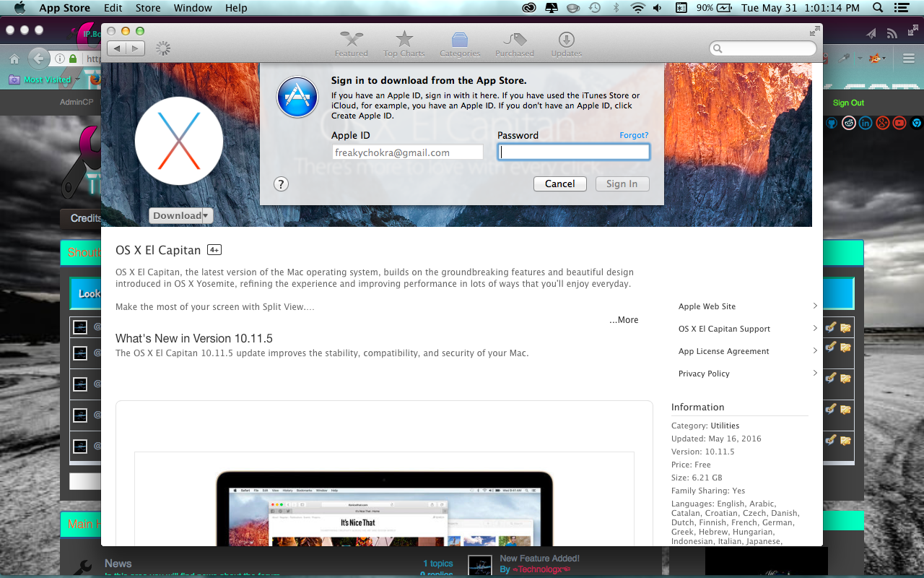
Task: Open Spotlight search icon
Action: point(878,8)
